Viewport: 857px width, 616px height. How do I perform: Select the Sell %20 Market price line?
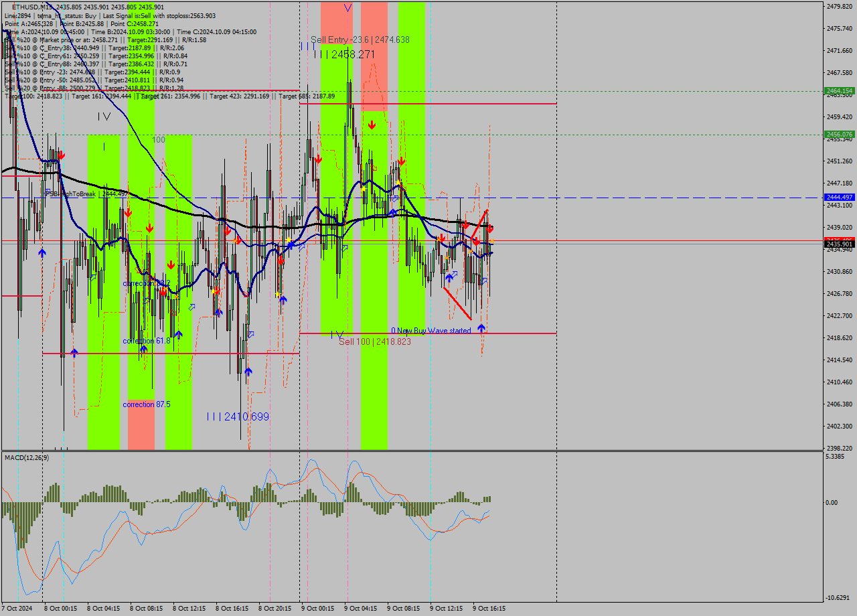point(105,40)
